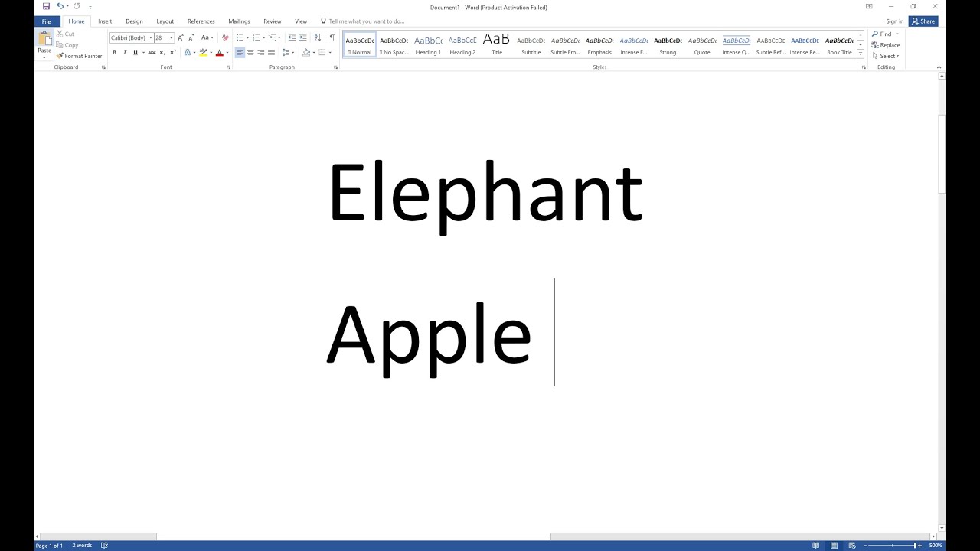This screenshot has height=551, width=980.
Task: Clear all formatting with the eraser icon
Action: 225,37
